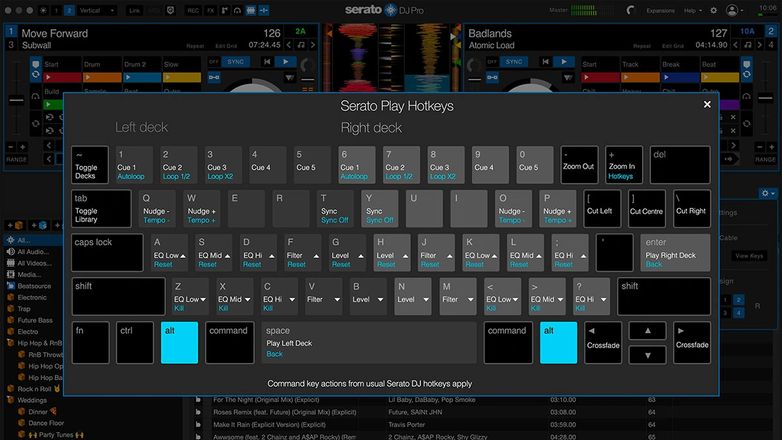The height and width of the screenshot is (440, 782).
Task: Click the add smart crate icon above library
Action: [39, 225]
